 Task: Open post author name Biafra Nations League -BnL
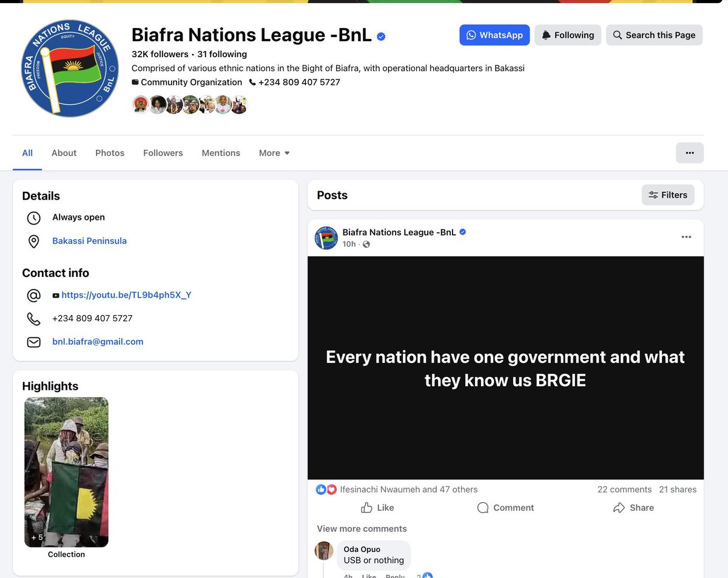point(399,232)
